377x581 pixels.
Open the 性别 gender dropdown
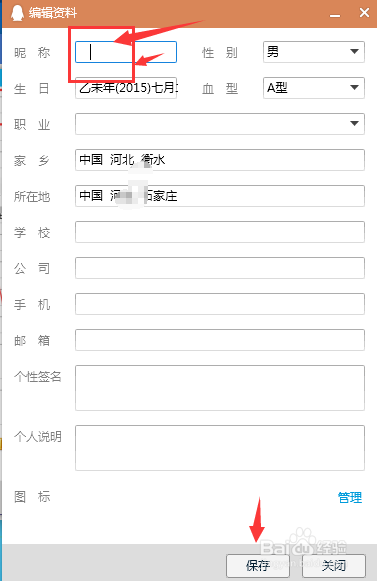pos(314,52)
